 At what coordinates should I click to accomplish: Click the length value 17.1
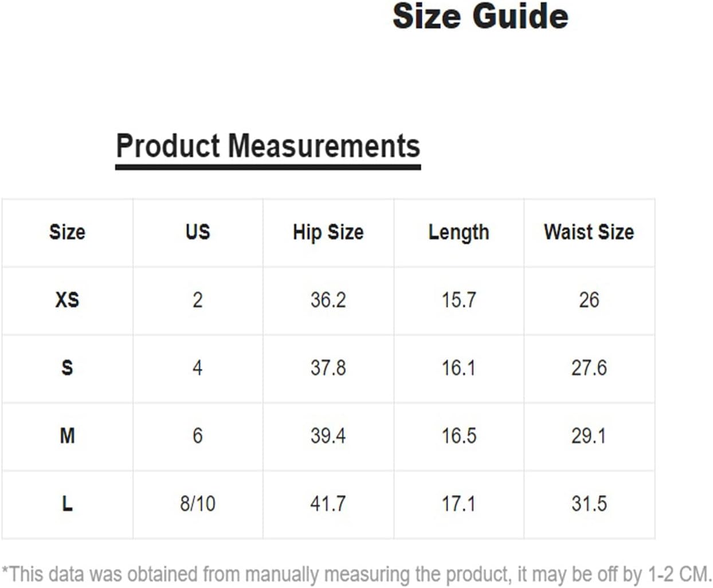tap(459, 504)
